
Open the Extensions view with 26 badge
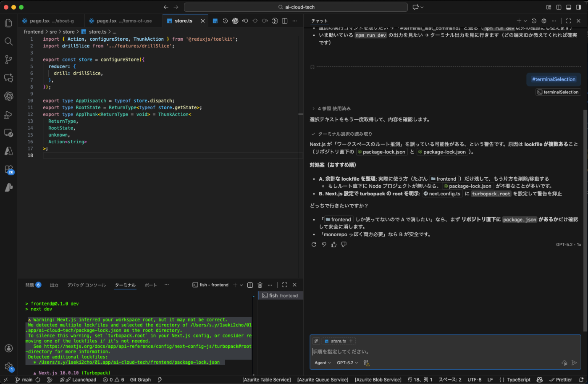pyautogui.click(x=8, y=169)
